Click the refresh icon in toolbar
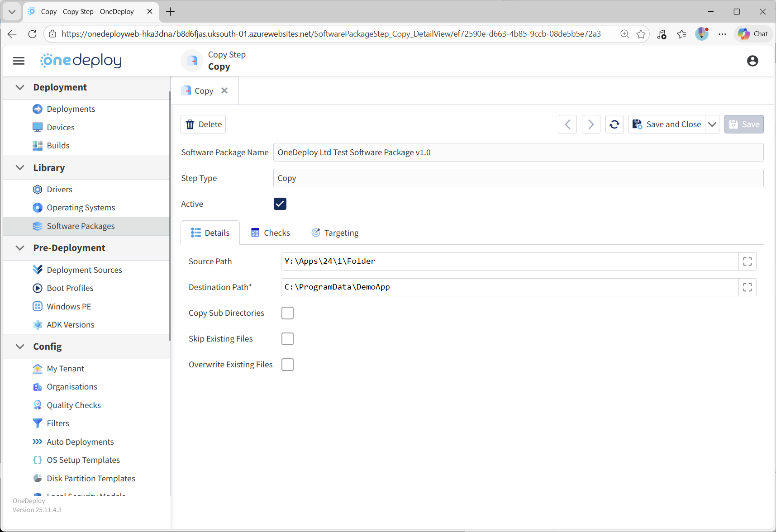The width and height of the screenshot is (776, 532). tap(614, 124)
